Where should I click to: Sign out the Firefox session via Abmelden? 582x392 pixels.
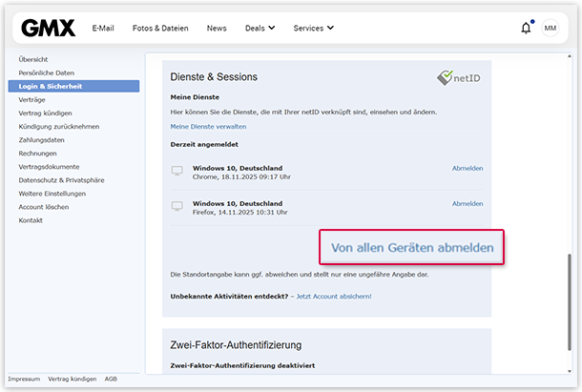point(468,203)
